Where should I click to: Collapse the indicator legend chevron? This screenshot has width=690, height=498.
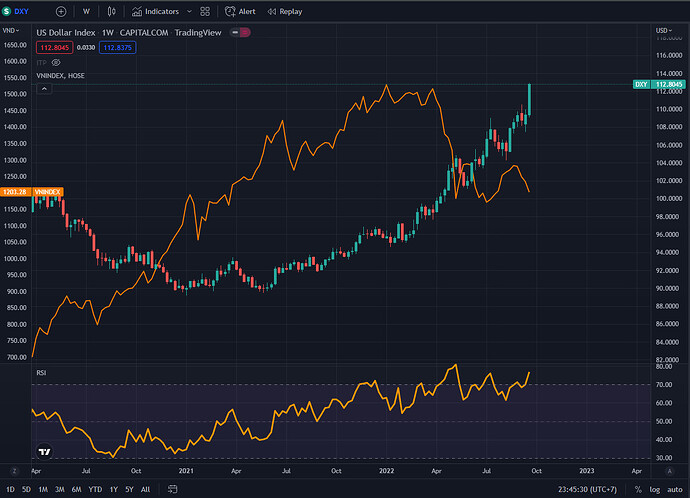(42, 88)
